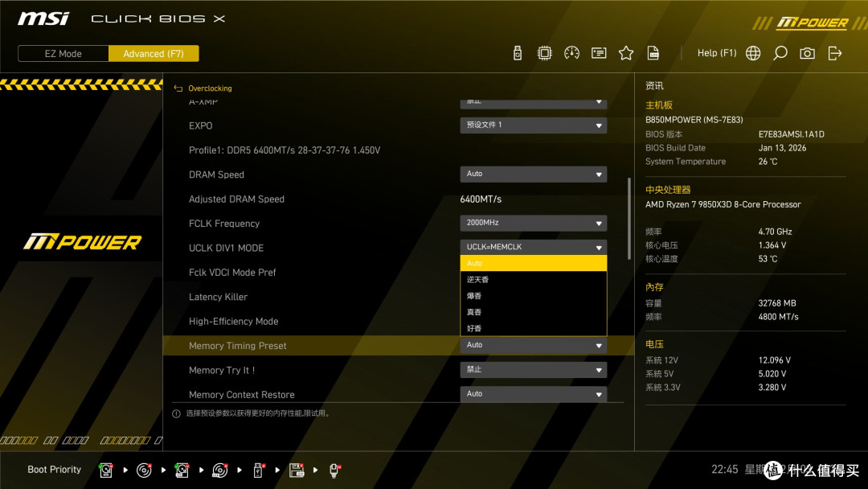
Task: Click the 3.280 V system voltage value
Action: [x=772, y=387]
